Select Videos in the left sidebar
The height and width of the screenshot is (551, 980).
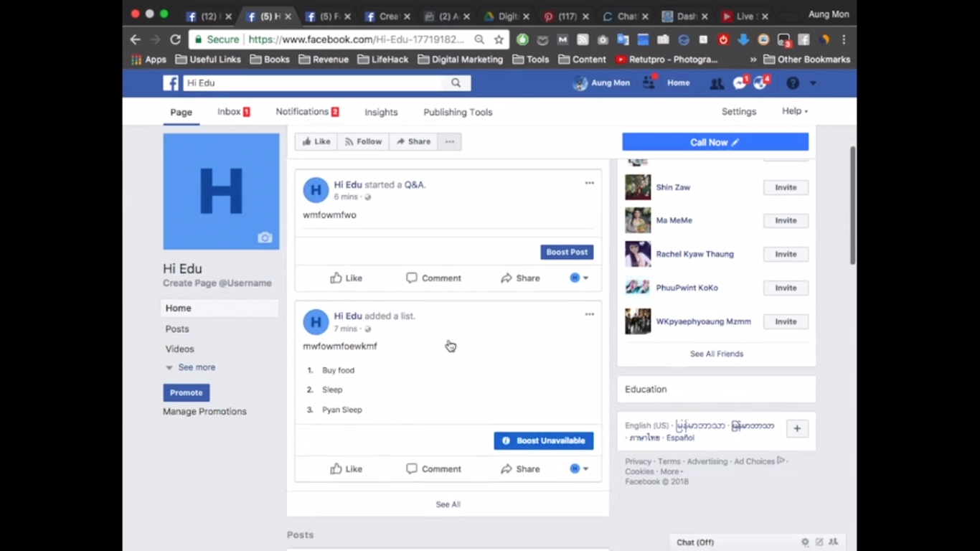click(x=179, y=349)
